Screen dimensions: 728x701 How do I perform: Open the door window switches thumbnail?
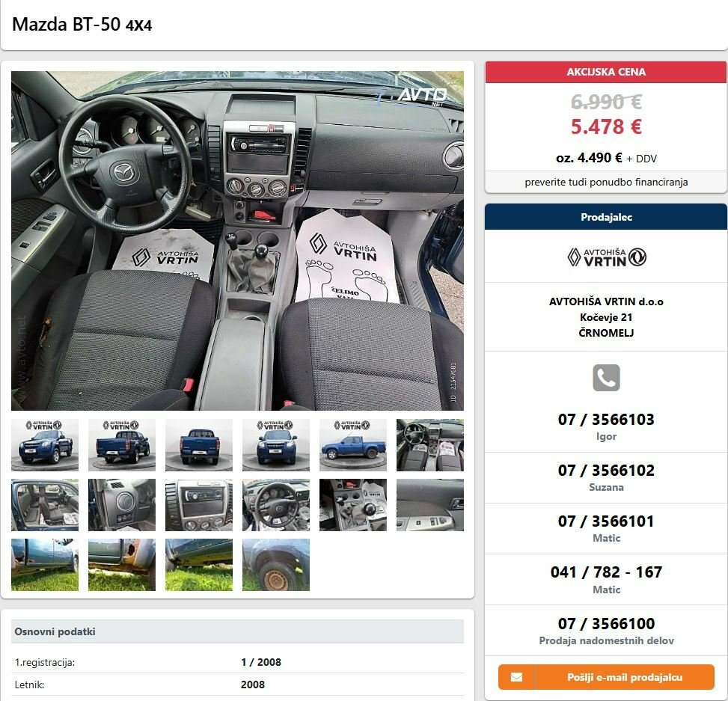click(430, 505)
